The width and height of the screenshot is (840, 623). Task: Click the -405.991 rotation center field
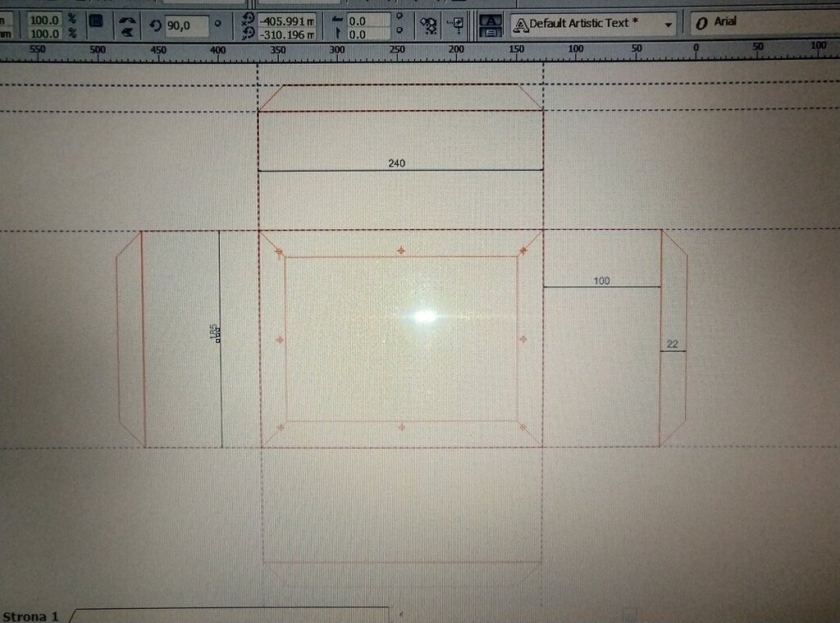click(x=287, y=21)
